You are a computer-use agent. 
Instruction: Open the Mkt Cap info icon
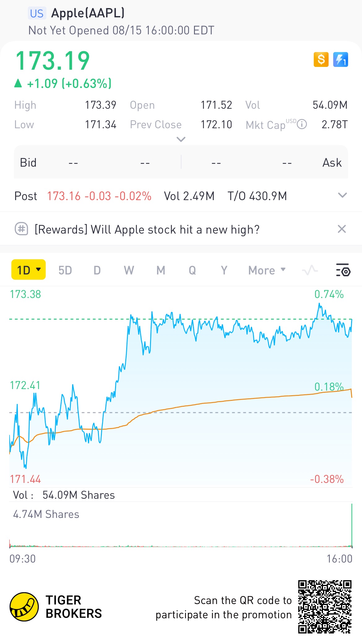[x=302, y=125]
